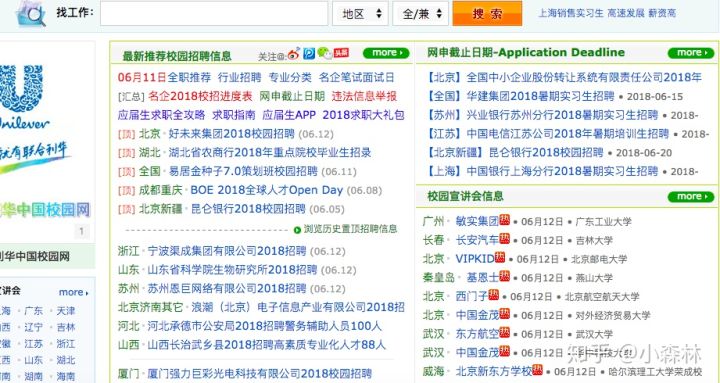Image resolution: width=720 pixels, height=383 pixels.
Task: Open the Weibo follow icon
Action: point(294,54)
